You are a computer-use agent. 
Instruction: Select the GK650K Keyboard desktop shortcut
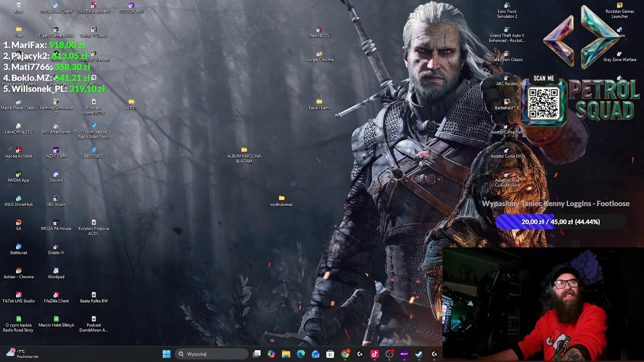tap(94, 8)
